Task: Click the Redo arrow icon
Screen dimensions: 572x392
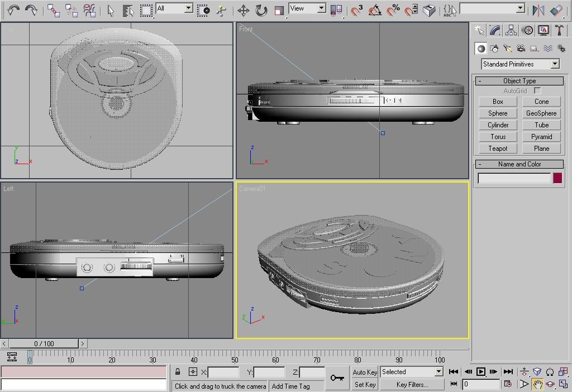Action: click(x=31, y=10)
